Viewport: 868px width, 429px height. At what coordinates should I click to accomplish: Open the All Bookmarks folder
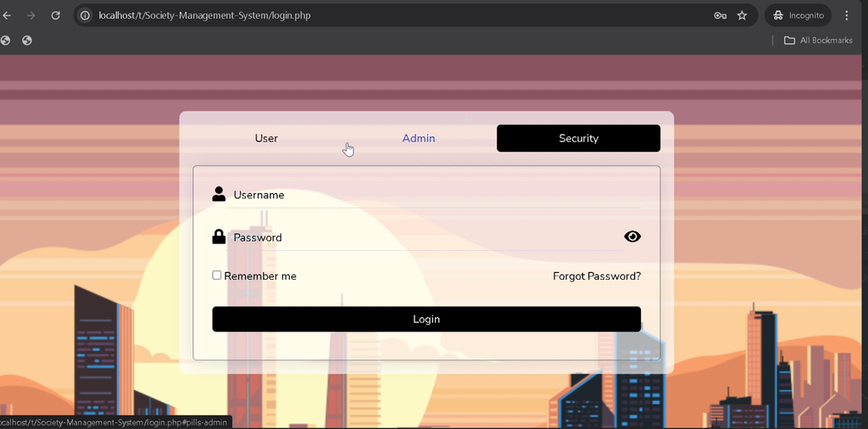point(818,41)
